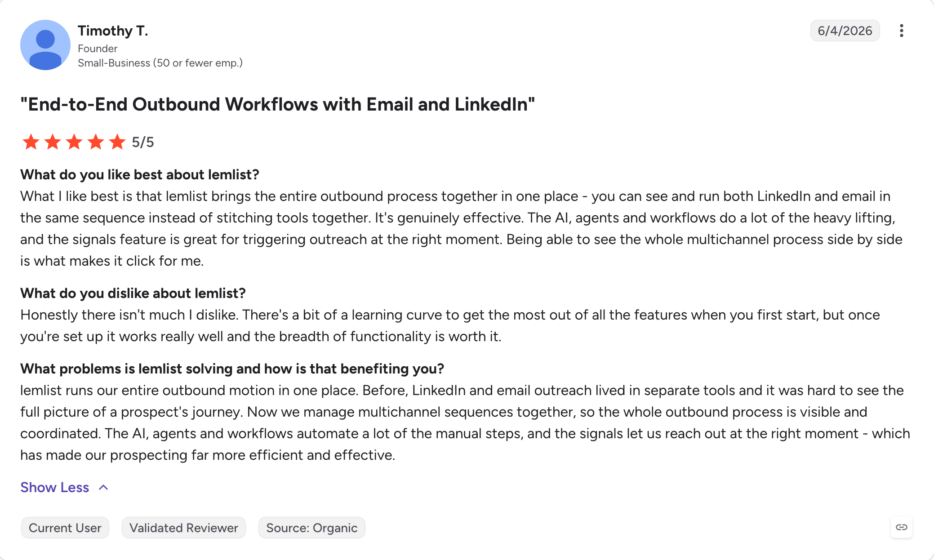934x560 pixels.
Task: Click the 'What do you dislike about lemlist?' heading
Action: coord(133,293)
